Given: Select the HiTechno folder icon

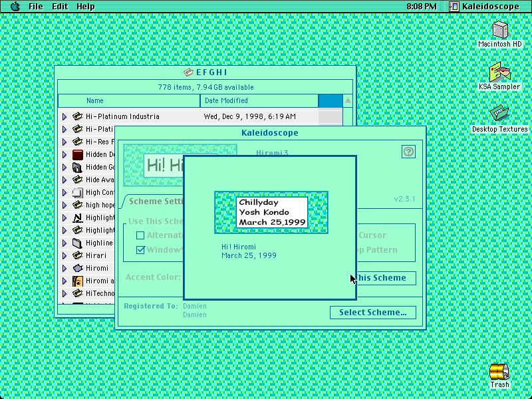Looking at the screenshot, I should [x=78, y=293].
